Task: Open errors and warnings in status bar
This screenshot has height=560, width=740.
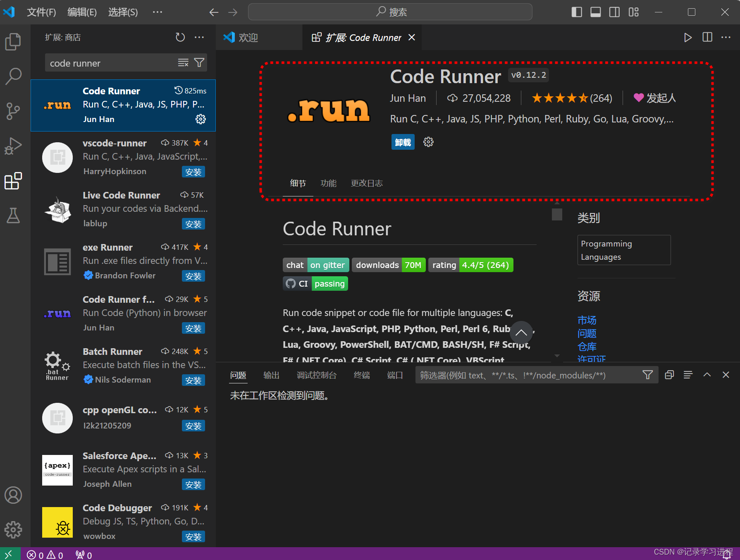Action: click(45, 555)
